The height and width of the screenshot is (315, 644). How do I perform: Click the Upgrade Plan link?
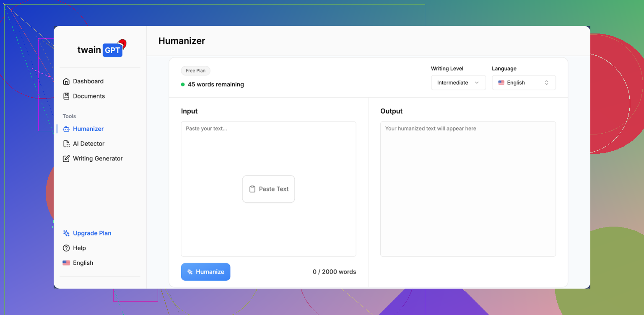tap(92, 233)
